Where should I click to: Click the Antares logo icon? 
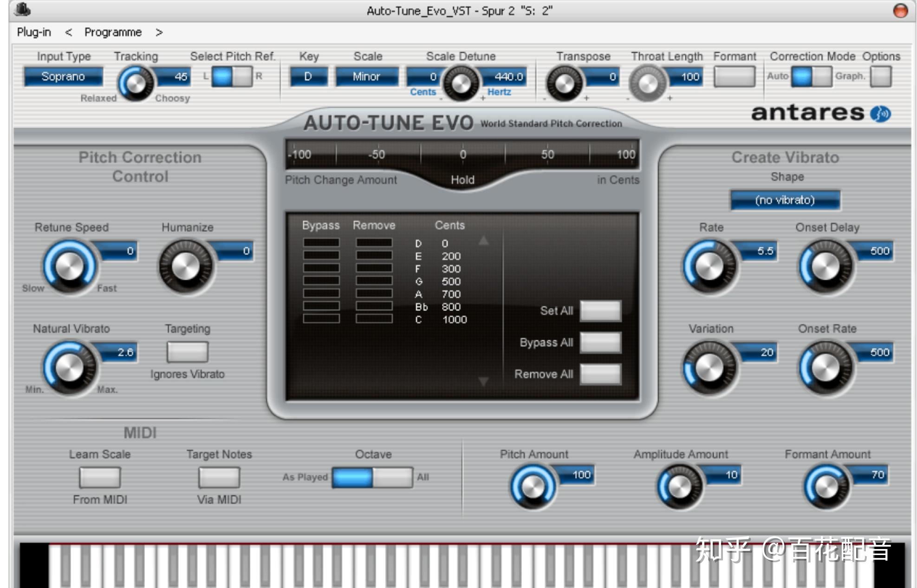[880, 114]
